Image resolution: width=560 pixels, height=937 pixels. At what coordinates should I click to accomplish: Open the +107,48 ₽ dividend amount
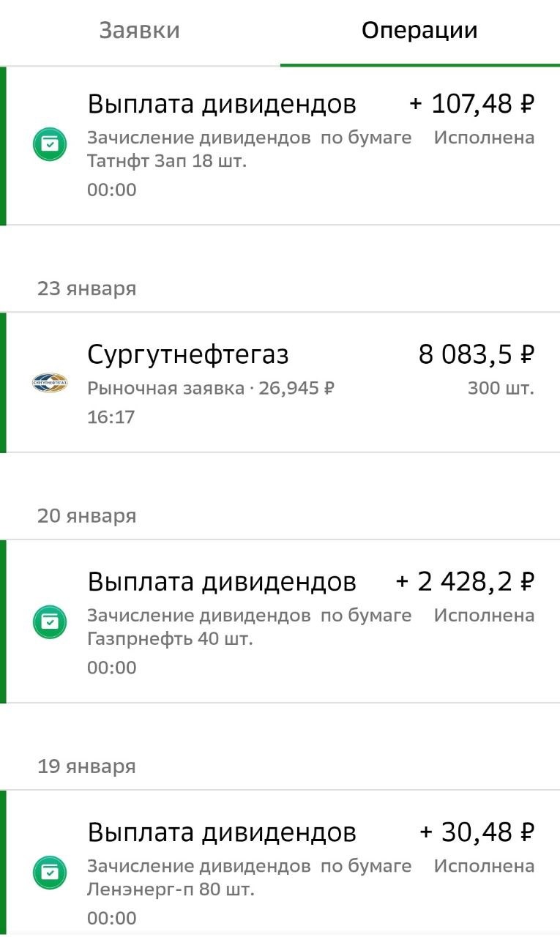pyautogui.click(x=472, y=104)
